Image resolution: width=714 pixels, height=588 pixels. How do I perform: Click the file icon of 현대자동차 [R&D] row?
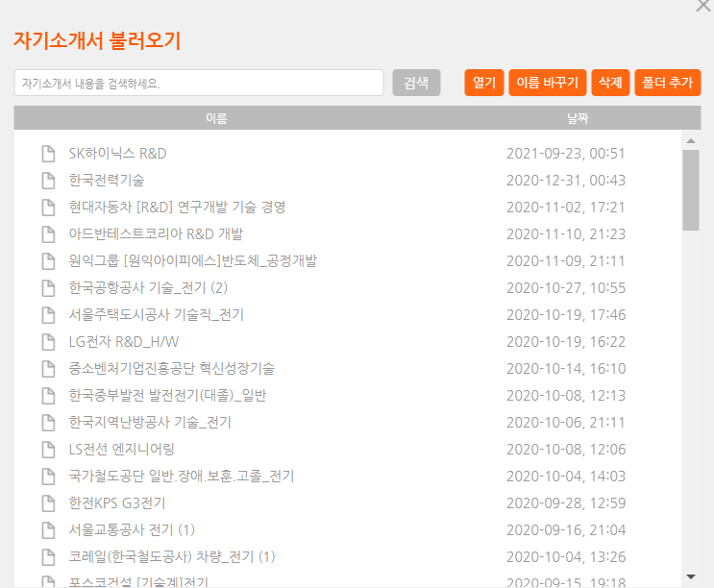(x=48, y=208)
